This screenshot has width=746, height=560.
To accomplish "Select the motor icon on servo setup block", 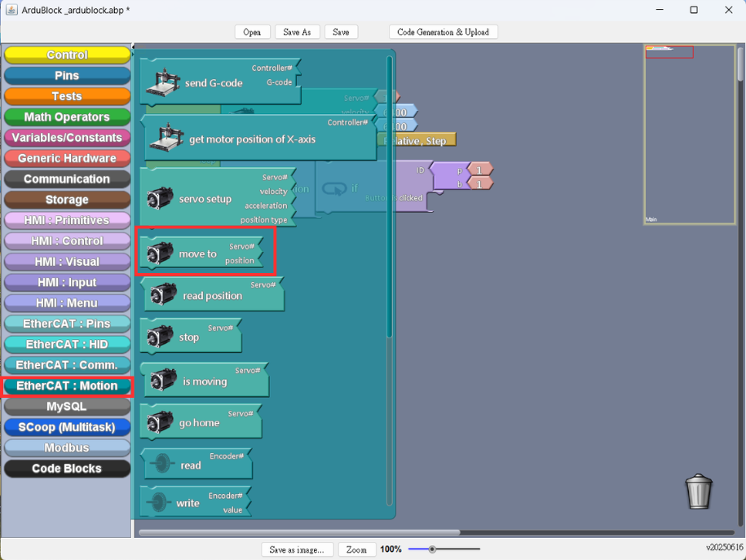I will pyautogui.click(x=160, y=198).
